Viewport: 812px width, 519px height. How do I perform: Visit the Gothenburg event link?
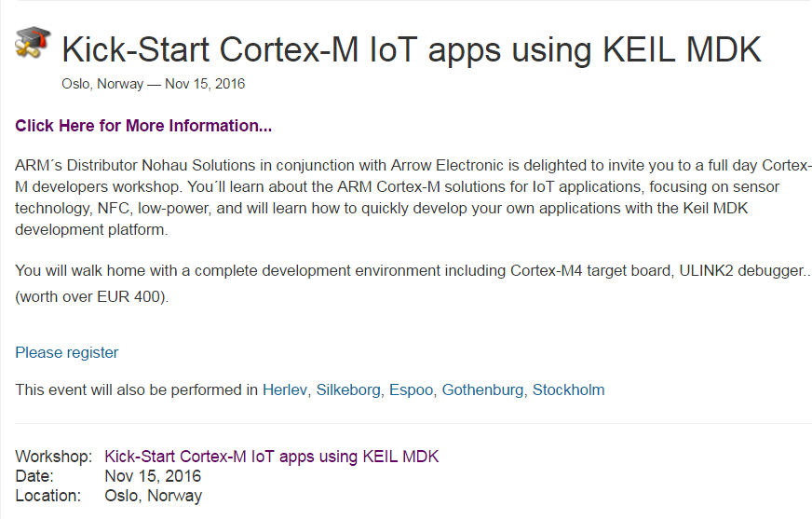482,390
